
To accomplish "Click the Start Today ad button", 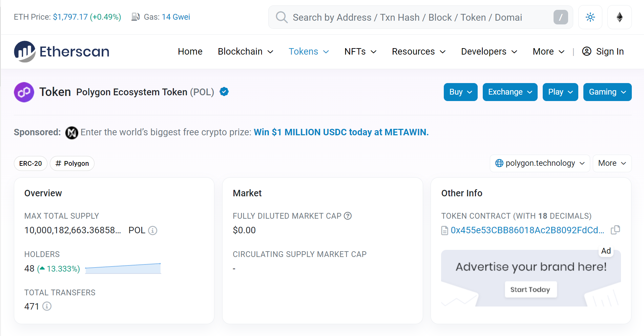I will 531,290.
